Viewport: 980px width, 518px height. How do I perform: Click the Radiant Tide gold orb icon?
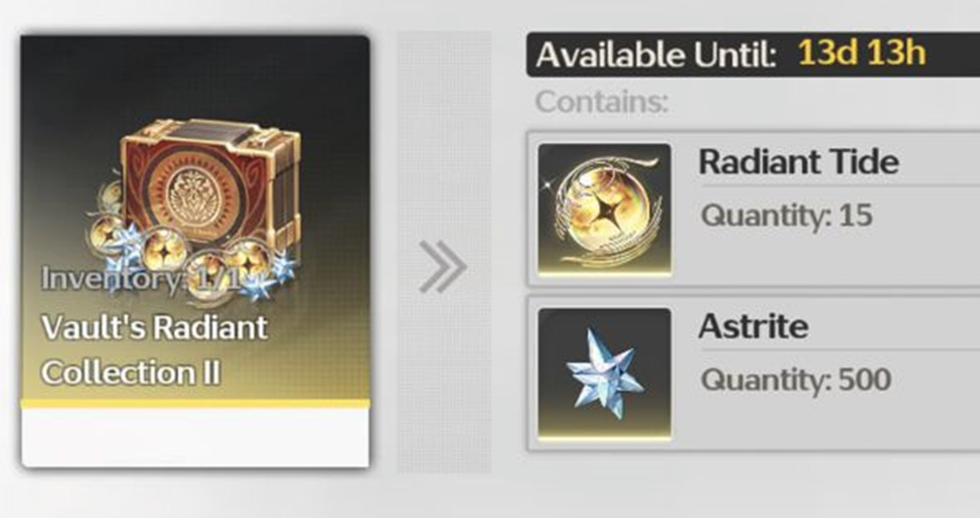pyautogui.click(x=604, y=210)
